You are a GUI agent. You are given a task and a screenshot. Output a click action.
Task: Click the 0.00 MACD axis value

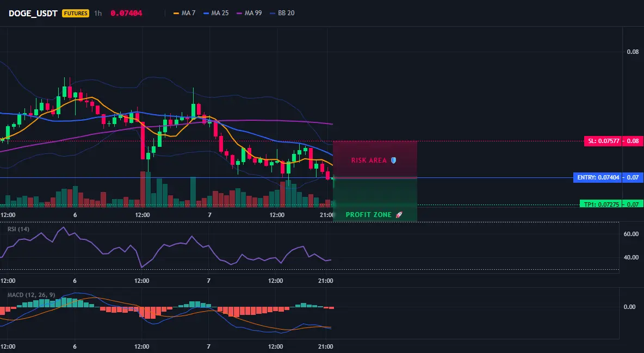[630, 307]
